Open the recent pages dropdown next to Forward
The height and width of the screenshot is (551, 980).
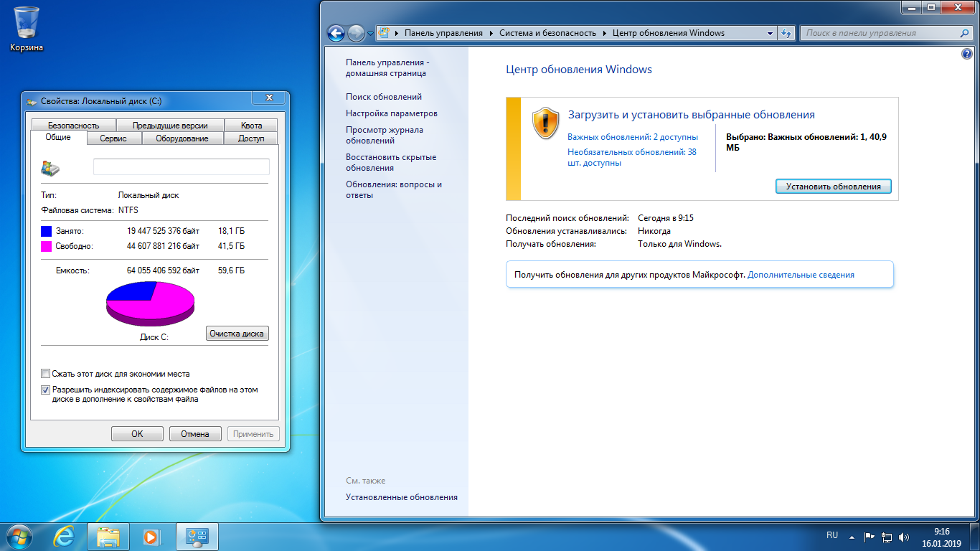coord(370,33)
